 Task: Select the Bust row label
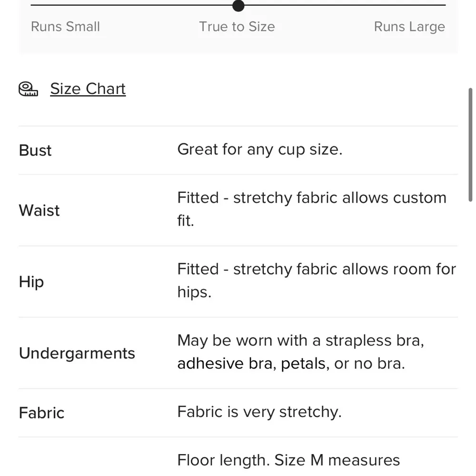point(35,150)
